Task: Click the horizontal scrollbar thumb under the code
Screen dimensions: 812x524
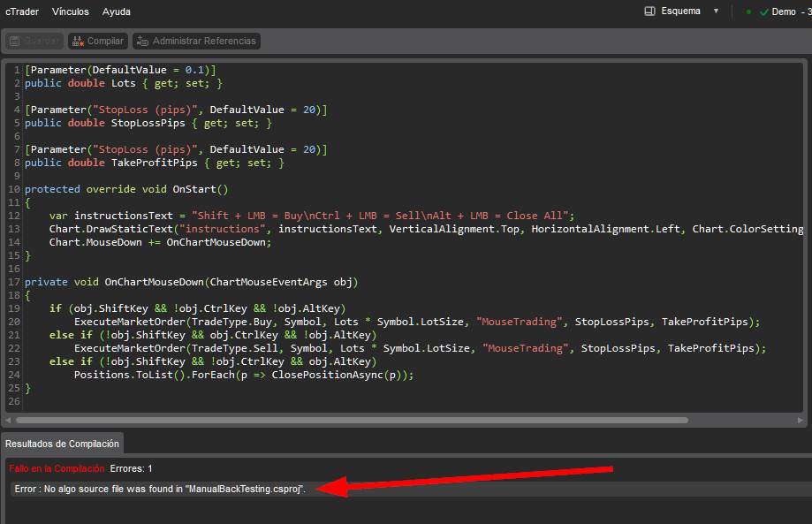Action: [x=353, y=420]
